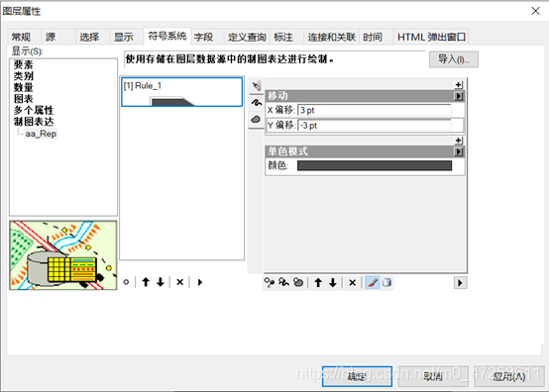Image resolution: width=549 pixels, height=392 pixels.
Task: Delete the selected rule
Action: [x=180, y=282]
